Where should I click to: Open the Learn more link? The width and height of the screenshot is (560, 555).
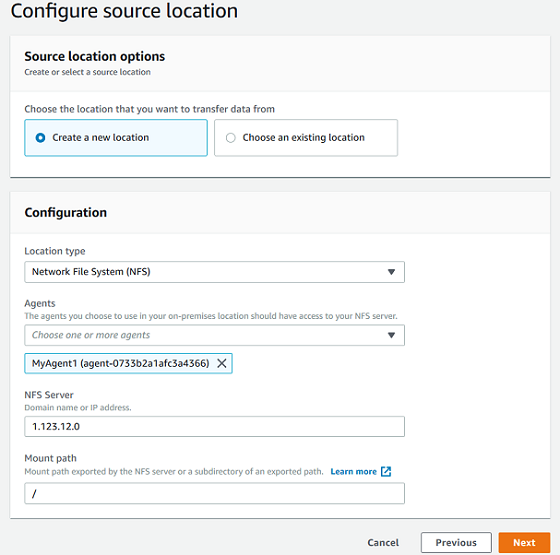tap(354, 471)
